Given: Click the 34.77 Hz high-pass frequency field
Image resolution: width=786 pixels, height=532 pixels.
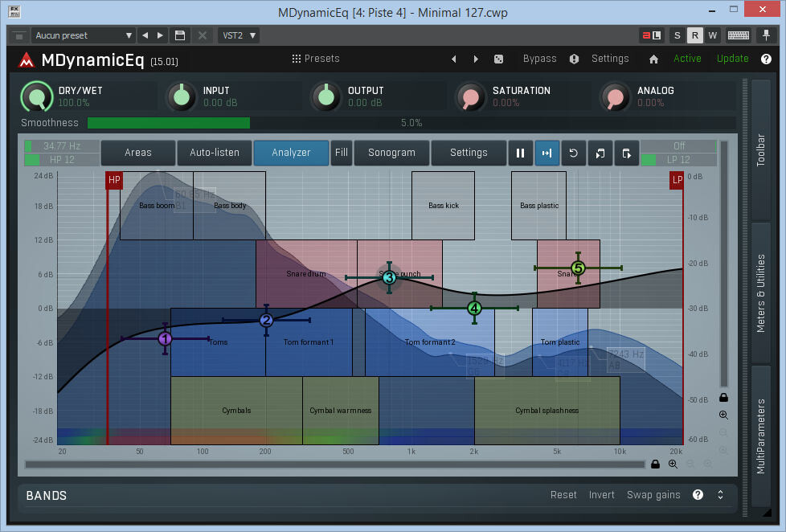Looking at the screenshot, I should click(x=62, y=146).
